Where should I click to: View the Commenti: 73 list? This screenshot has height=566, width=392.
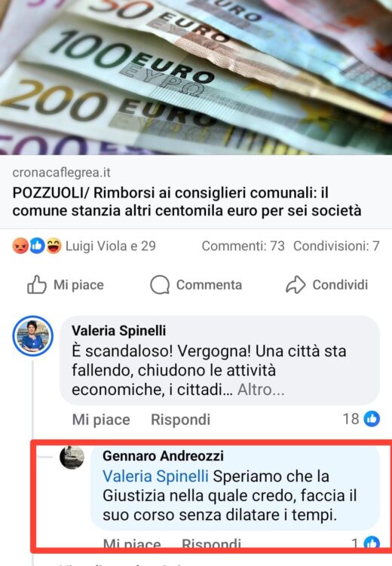(x=243, y=246)
